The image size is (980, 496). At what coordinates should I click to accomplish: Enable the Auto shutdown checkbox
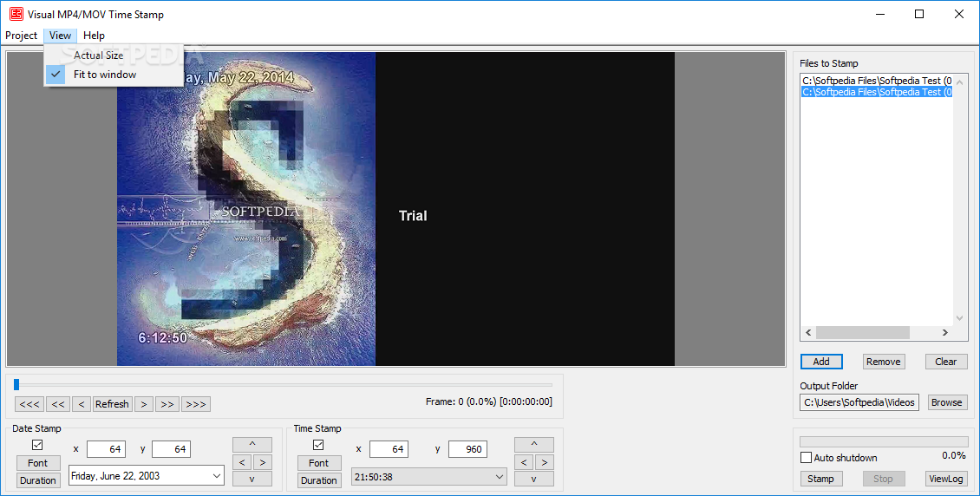807,458
